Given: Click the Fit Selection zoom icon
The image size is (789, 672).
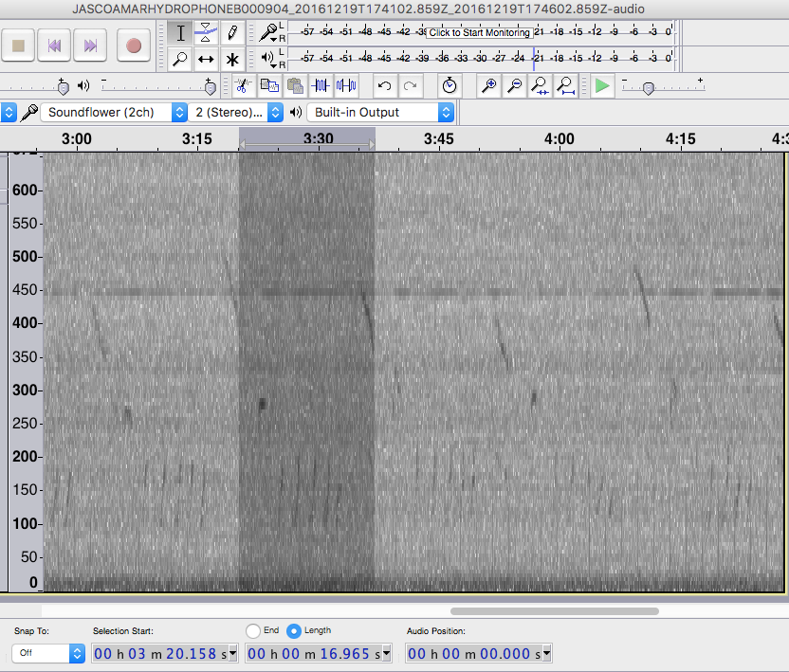Looking at the screenshot, I should click(540, 85).
